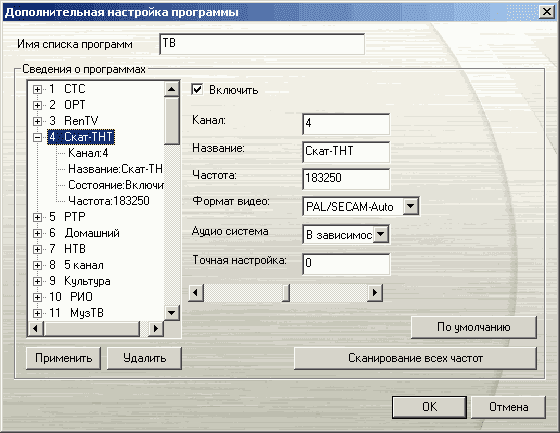The width and height of the screenshot is (560, 433).
Task: Open the Формат видео dropdown
Action: click(411, 206)
